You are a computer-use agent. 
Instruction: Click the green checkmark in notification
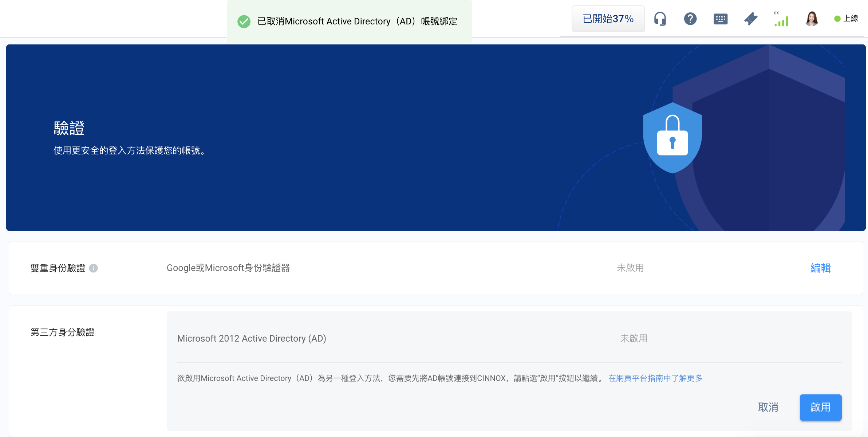point(244,21)
